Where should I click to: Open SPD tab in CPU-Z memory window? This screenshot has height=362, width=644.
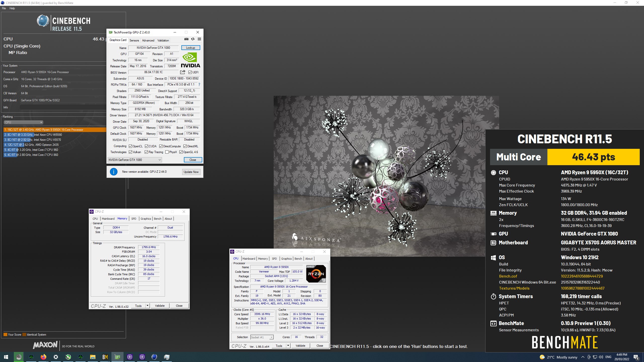click(134, 219)
